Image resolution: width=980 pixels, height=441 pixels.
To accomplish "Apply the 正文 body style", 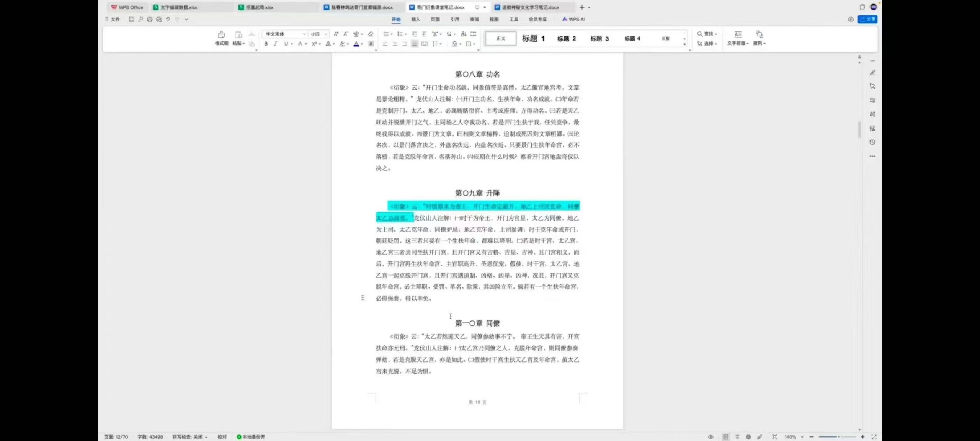I will tap(501, 38).
